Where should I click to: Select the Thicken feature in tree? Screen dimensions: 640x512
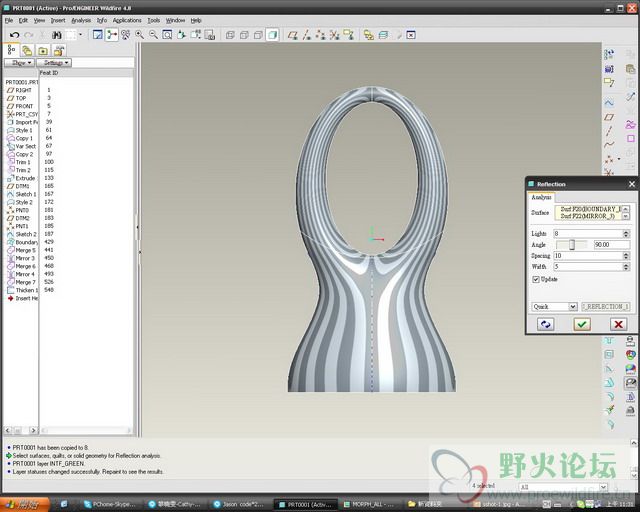click(22, 290)
